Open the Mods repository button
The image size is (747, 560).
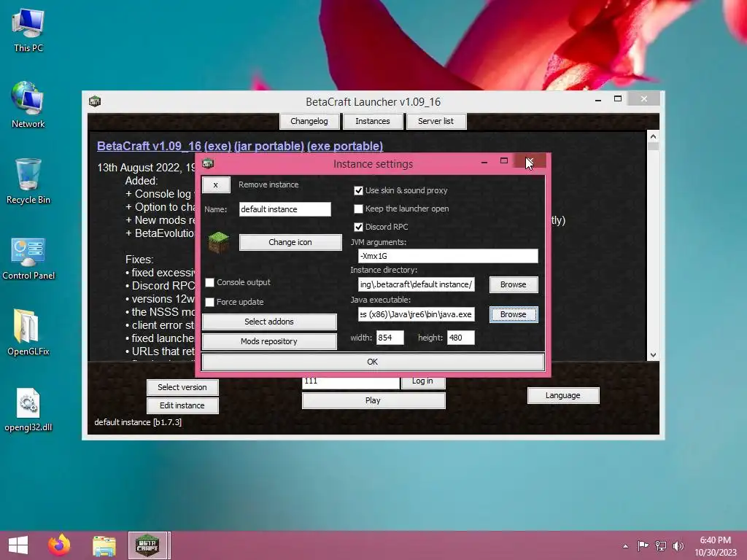click(269, 341)
